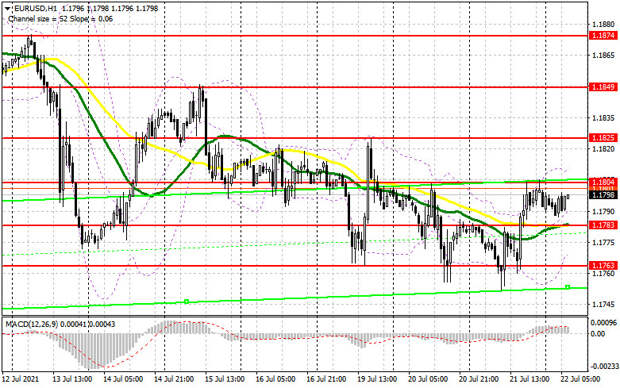Click the 12 Jul 2021 date label
This screenshot has width=620, height=388.
21,379
